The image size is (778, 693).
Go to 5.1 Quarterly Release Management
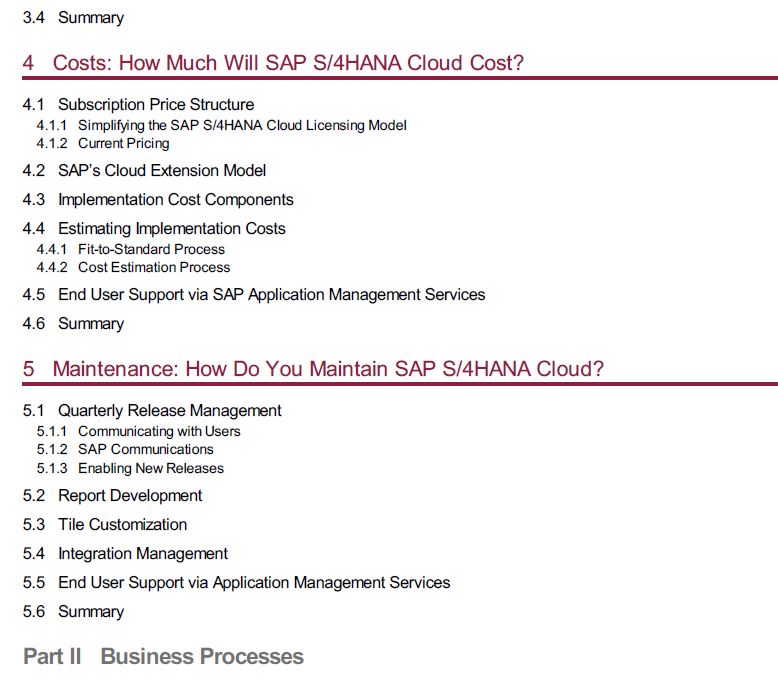point(152,411)
